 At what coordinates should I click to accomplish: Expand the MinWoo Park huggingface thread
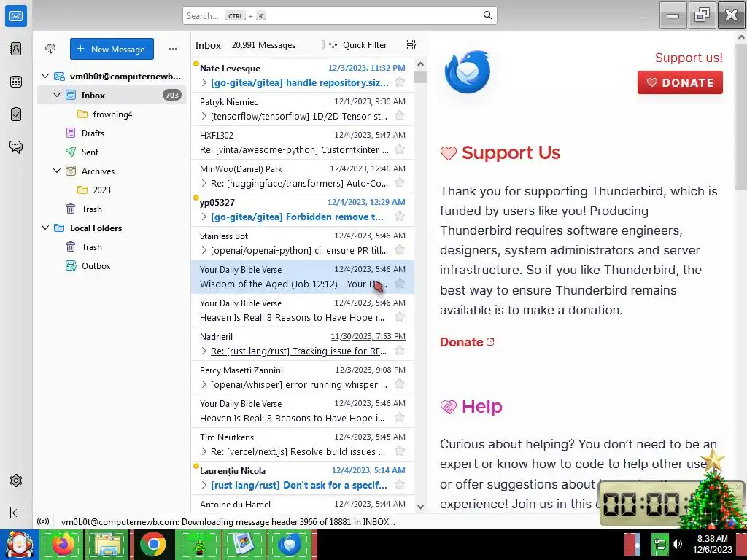coord(204,183)
